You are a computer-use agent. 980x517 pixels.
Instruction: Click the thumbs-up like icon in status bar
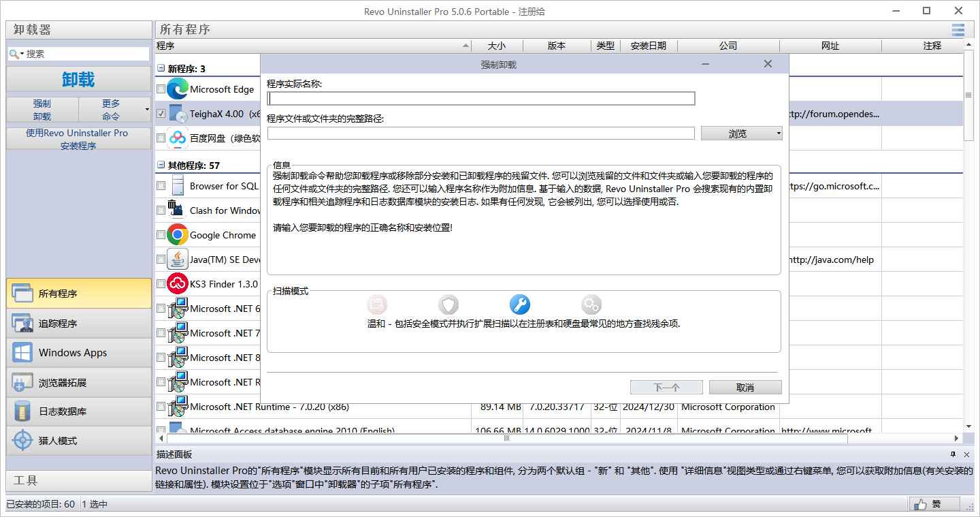[921, 504]
